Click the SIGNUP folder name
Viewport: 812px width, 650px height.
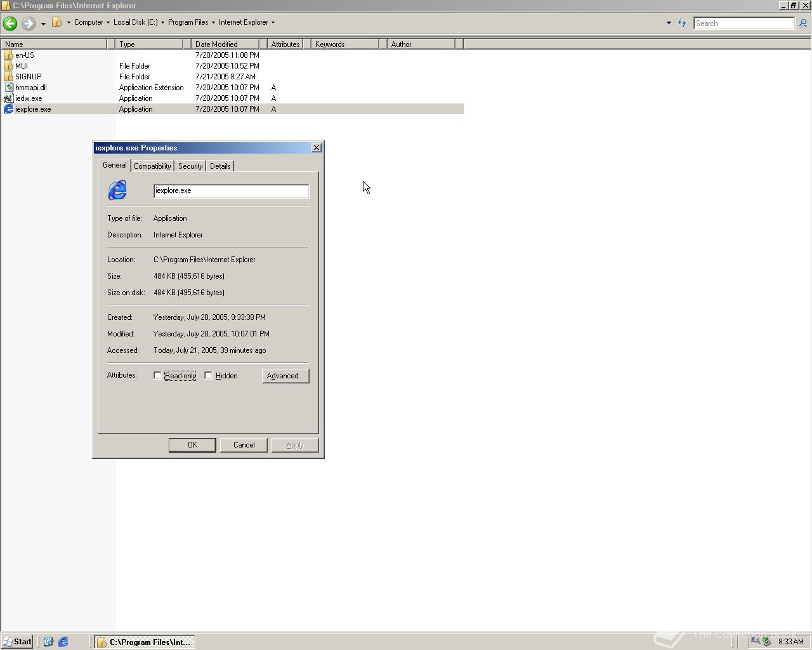point(28,77)
